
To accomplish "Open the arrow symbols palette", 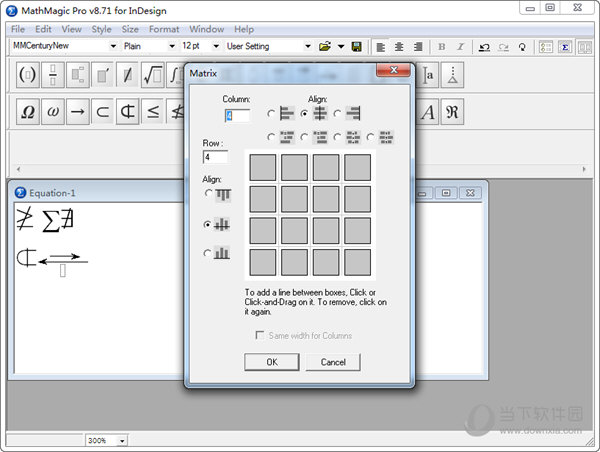I will pos(78,112).
